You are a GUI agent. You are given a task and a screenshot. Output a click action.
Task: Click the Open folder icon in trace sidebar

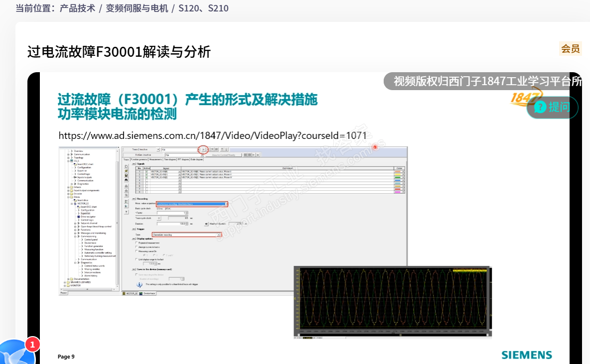coord(126,171)
